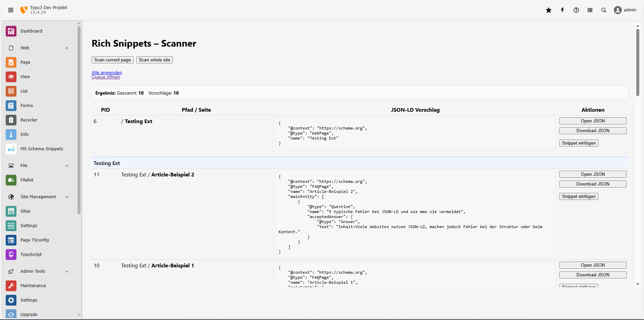Open the admin user menu

(x=625, y=10)
